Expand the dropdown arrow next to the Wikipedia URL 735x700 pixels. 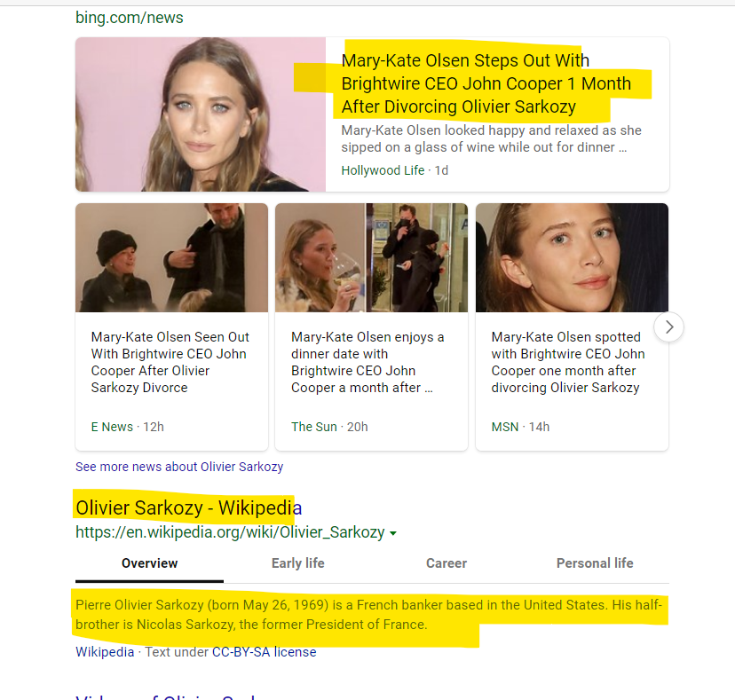pyautogui.click(x=393, y=533)
